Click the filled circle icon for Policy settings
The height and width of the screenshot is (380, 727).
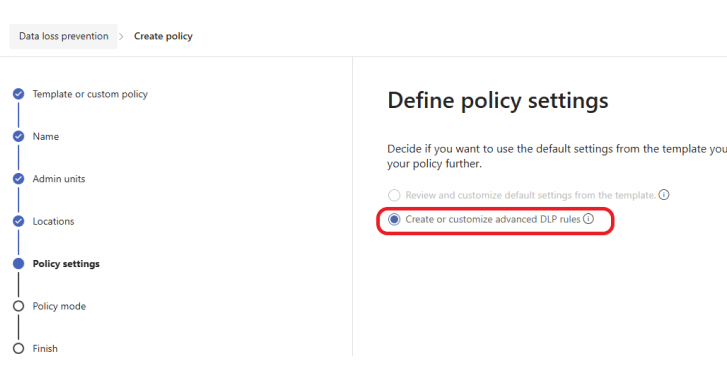[19, 264]
